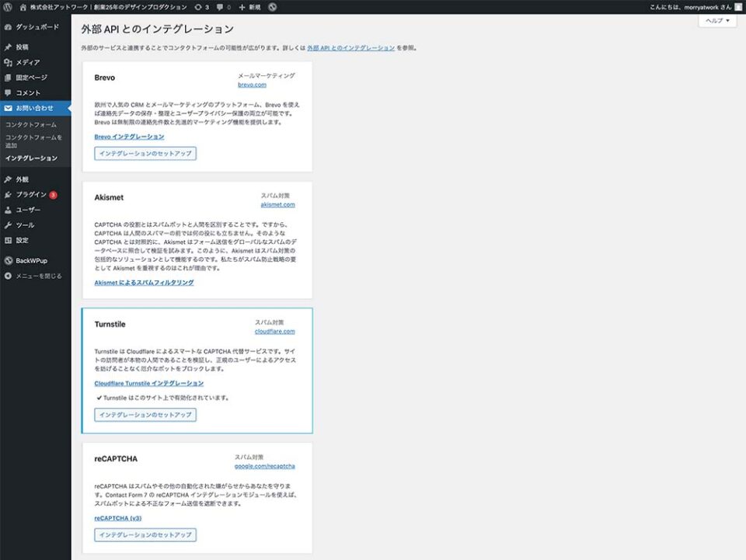Image resolution: width=746 pixels, height=560 pixels.
Task: Open プラグイン menu with update badge
Action: click(32, 194)
